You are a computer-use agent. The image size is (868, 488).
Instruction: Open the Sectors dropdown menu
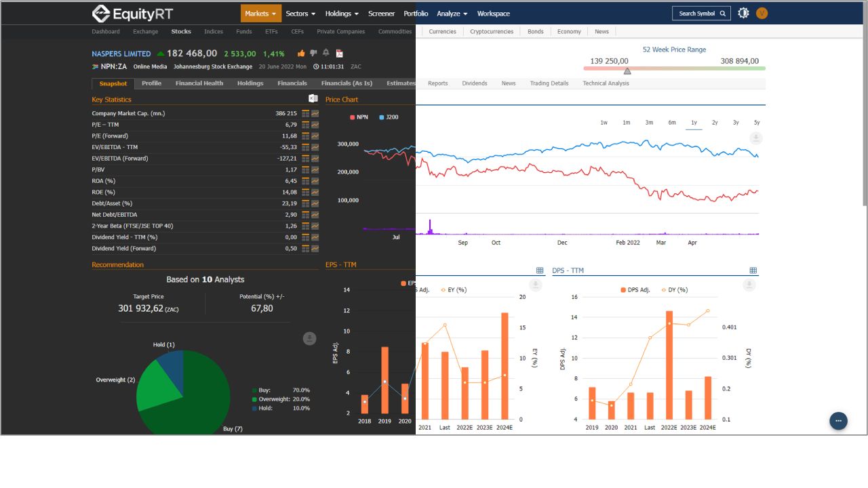tap(300, 14)
